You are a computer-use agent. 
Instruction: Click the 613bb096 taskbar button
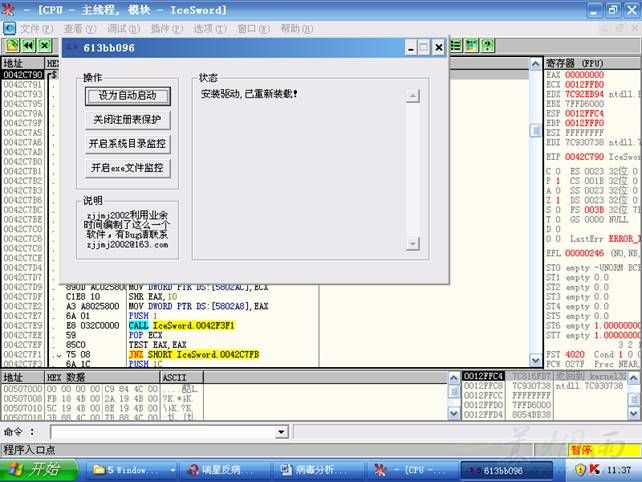(506, 470)
